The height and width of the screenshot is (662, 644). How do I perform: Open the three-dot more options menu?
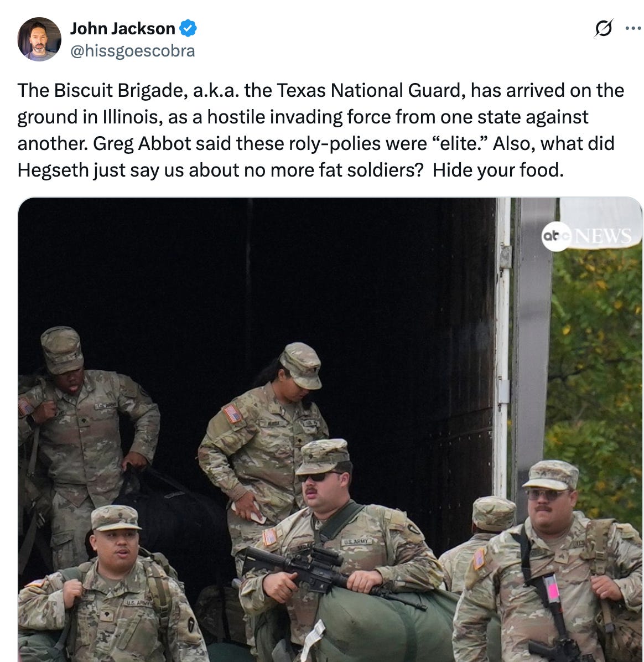633,29
